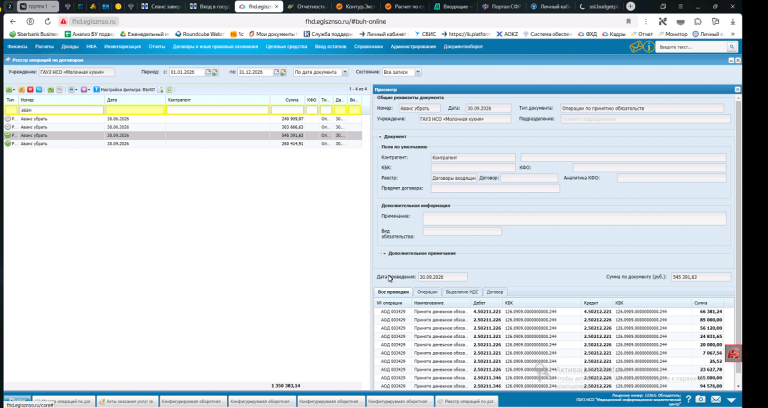Image resolution: width=768 pixels, height=408 pixels.
Task: Open the 'Справочники' menu
Action: tap(368, 47)
